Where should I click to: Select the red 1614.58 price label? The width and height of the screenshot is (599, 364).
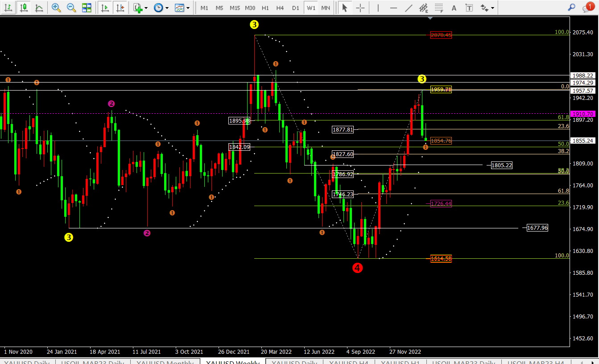[441, 259]
